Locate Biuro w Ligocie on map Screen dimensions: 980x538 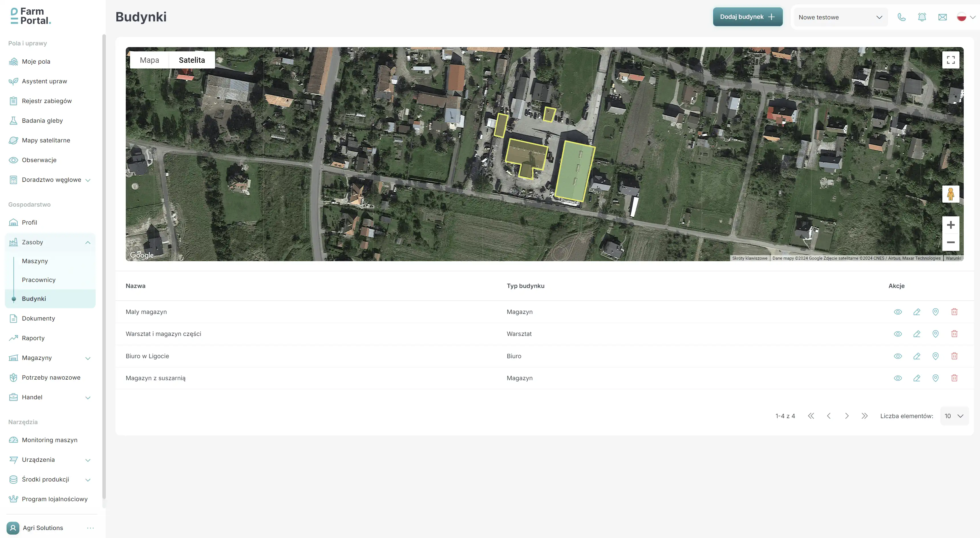click(x=936, y=356)
